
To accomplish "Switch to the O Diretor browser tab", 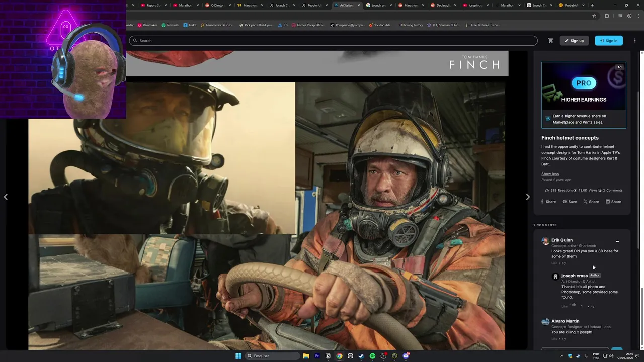I will [x=218, y=5].
